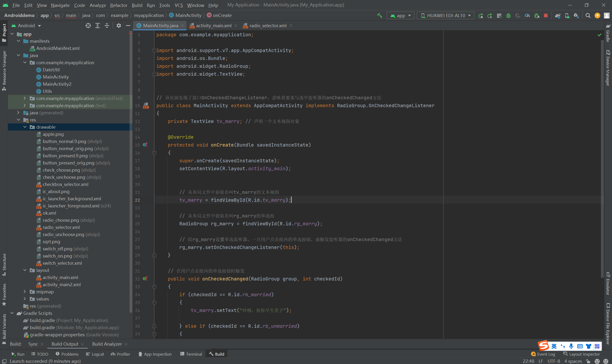Click the Make Project hammer icon
612x364 pixels.
point(380,16)
